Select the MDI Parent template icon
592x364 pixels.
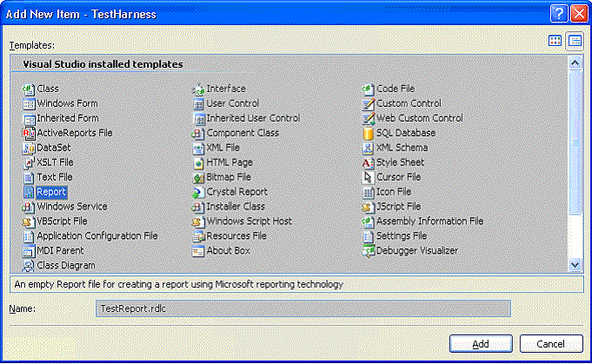tap(29, 251)
